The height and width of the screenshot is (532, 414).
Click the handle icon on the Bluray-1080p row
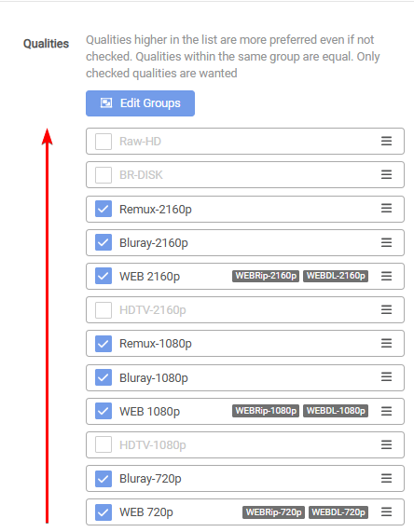[x=386, y=377]
